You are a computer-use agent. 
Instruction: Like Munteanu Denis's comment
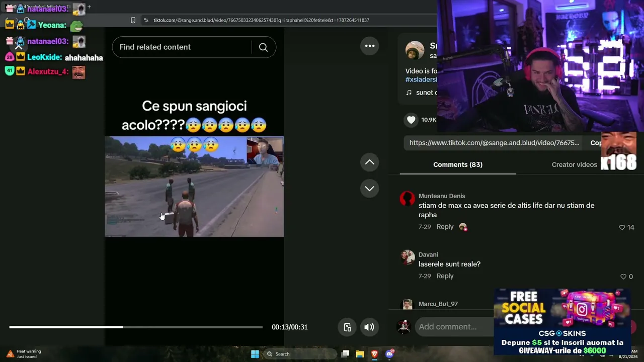coord(622,227)
